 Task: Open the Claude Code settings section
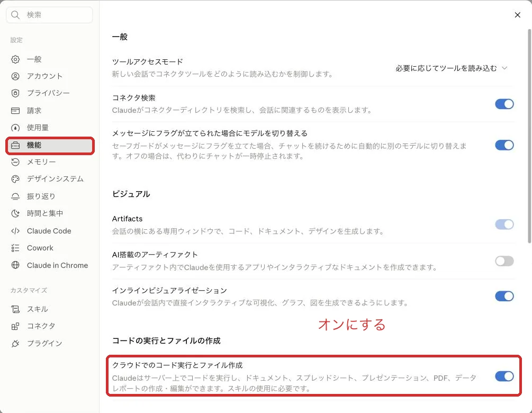(x=50, y=231)
